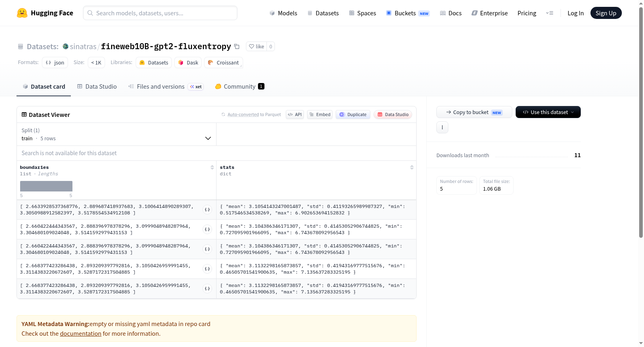Expand JSON for the third boundaries row
Image resolution: width=644 pixels, height=347 pixels.
207,249
